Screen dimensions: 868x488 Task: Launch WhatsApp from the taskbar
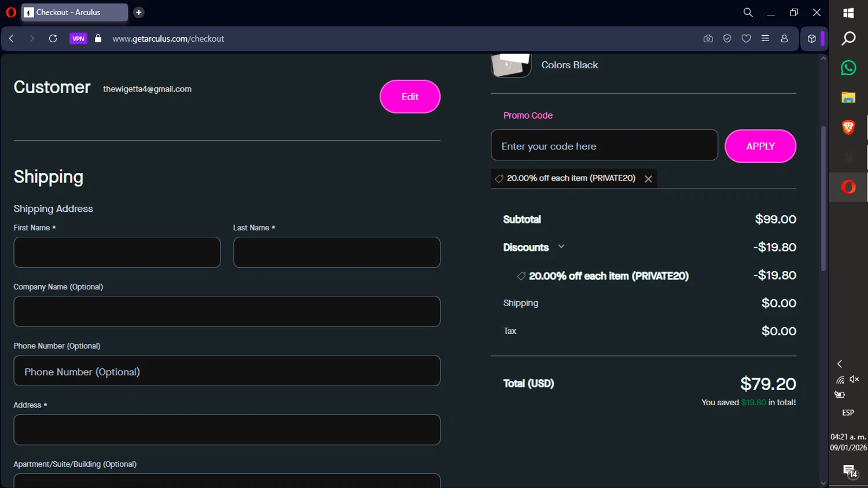pos(848,68)
